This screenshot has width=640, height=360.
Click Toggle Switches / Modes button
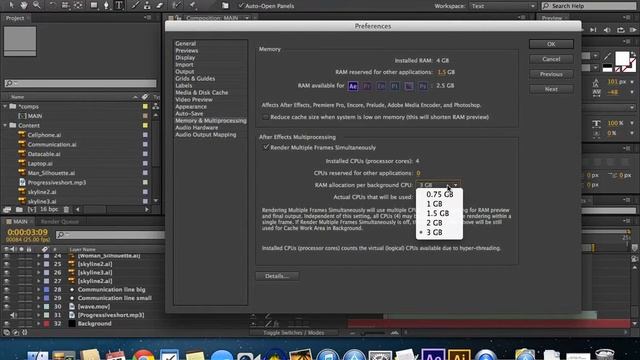click(x=293, y=333)
